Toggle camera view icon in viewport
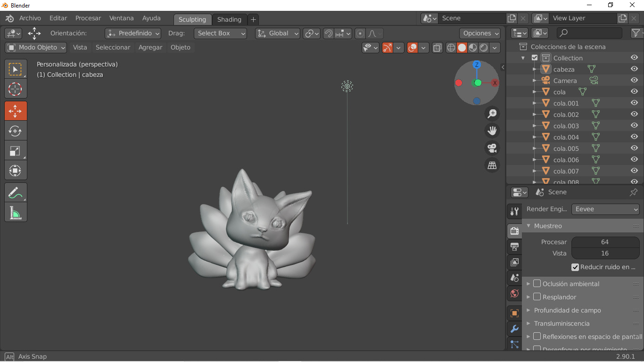The image size is (644, 362). point(492,148)
